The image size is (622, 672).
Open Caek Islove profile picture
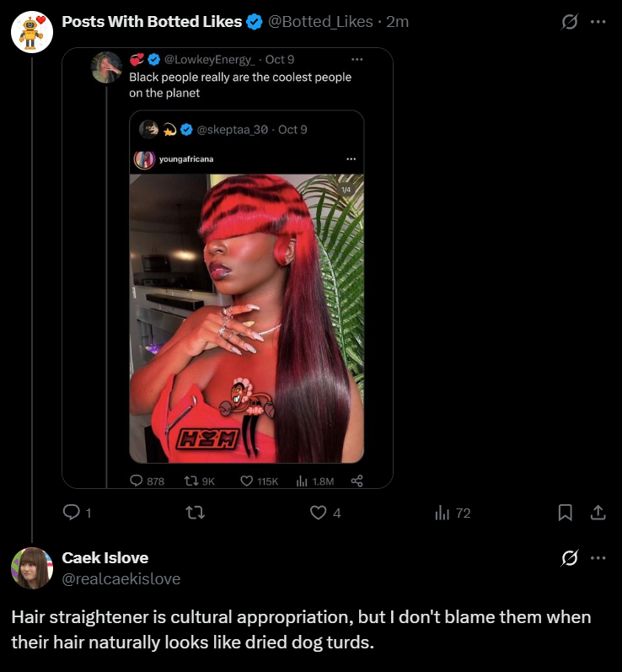point(32,567)
